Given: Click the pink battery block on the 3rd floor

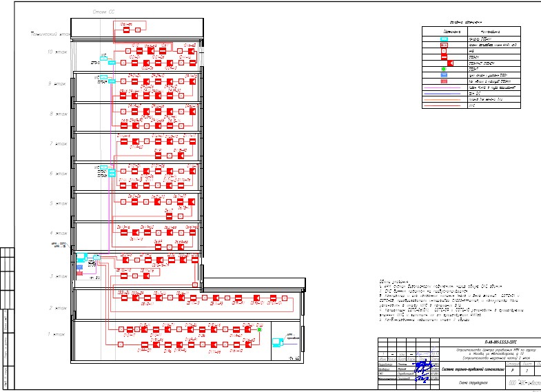Looking at the screenshot, I should coord(79,274).
